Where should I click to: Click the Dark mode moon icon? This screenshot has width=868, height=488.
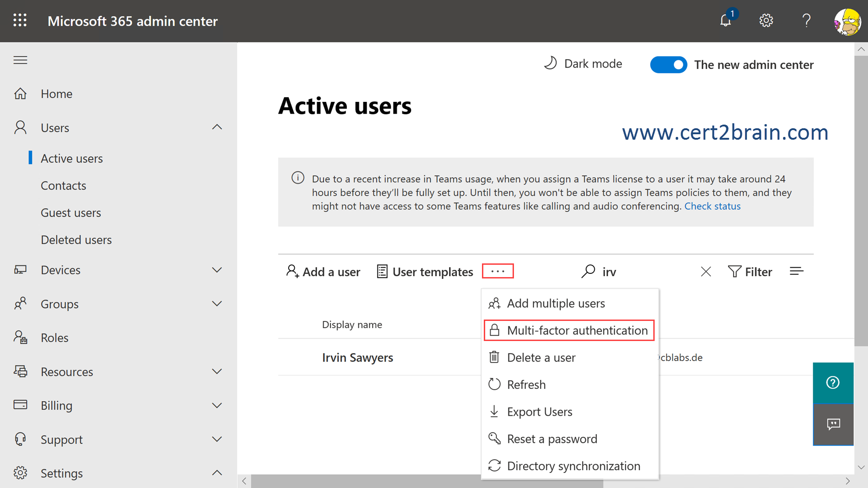pyautogui.click(x=550, y=63)
